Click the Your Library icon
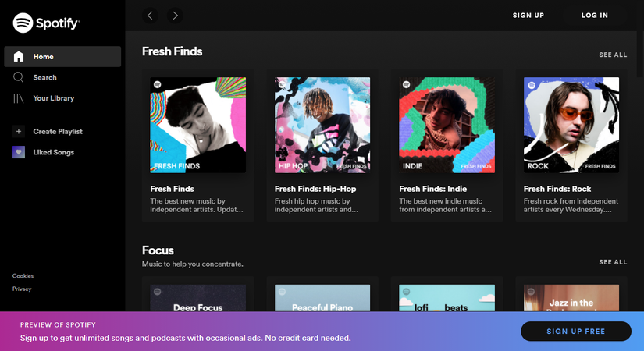 click(x=19, y=98)
